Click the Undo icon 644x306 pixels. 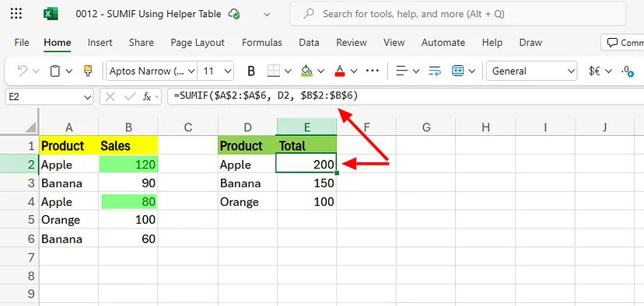tap(23, 71)
